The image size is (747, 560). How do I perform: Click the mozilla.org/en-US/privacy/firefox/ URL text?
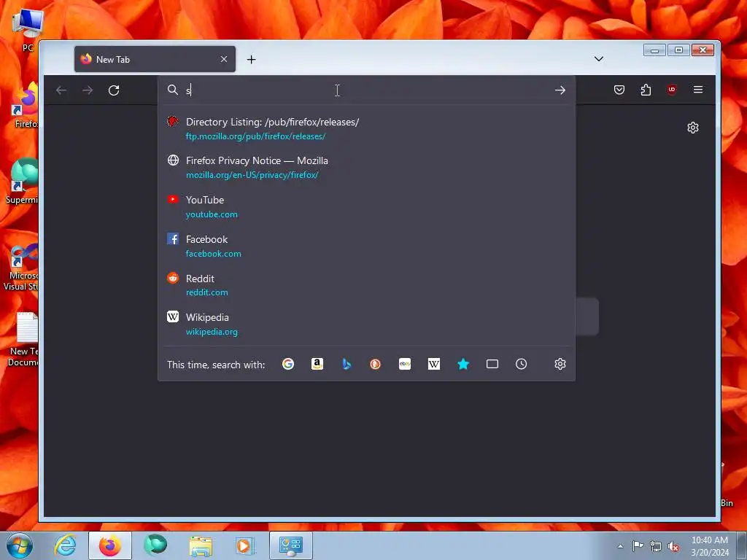click(x=252, y=175)
